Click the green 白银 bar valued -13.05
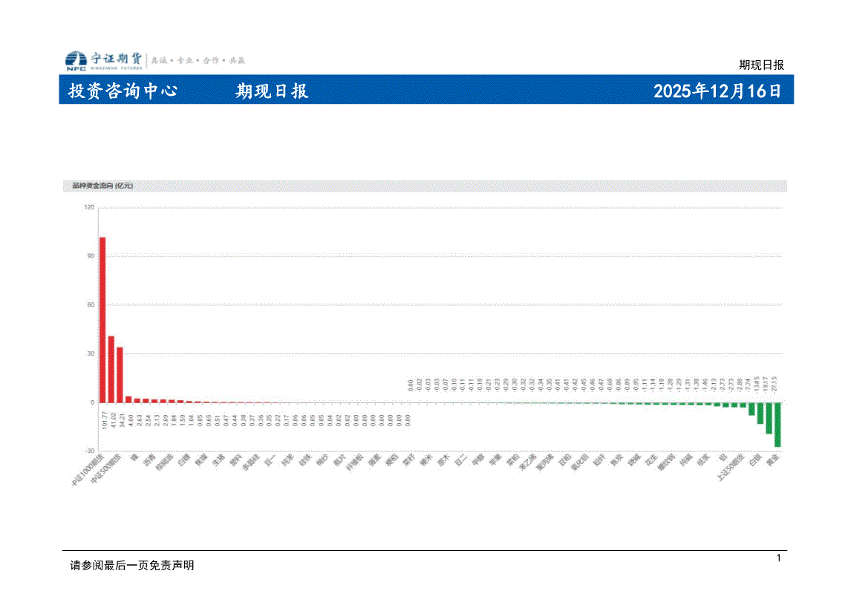The image size is (868, 614). [x=760, y=413]
